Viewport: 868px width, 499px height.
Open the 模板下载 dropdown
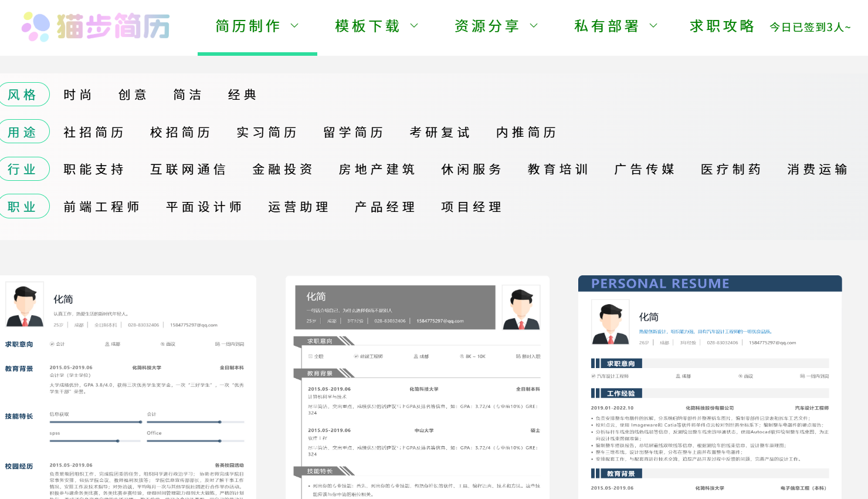376,26
